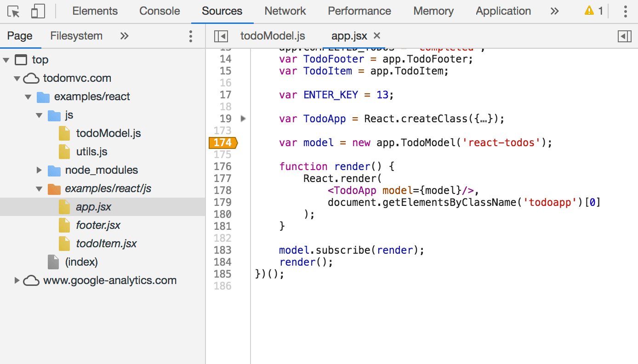Expand the www.google-analytics.com domain
638x364 pixels.
[17, 280]
